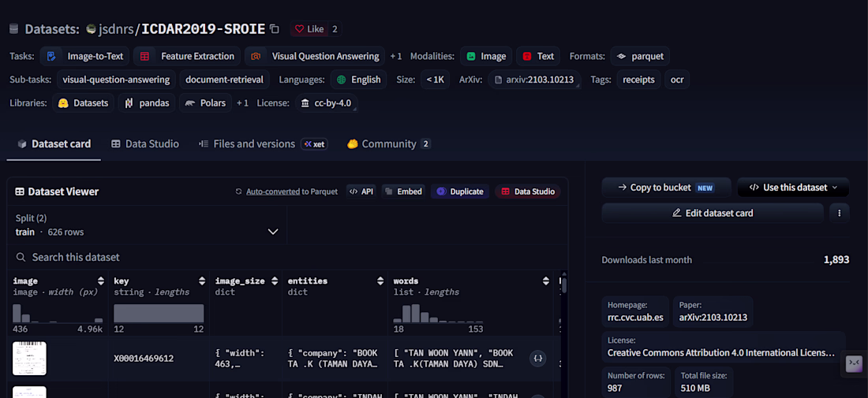Expand the train split dropdown
Image resolution: width=868 pixels, height=398 pixels.
[148, 225]
